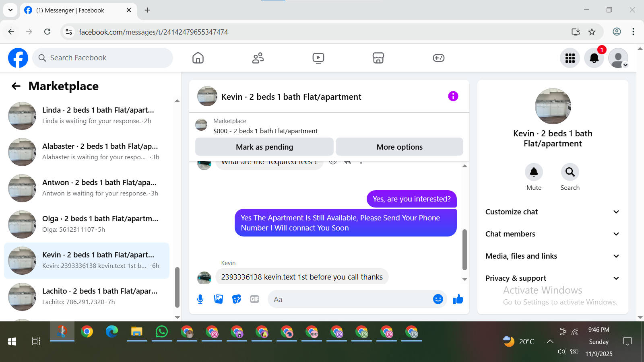This screenshot has width=644, height=362.
Task: Open the emoji picker in message box
Action: coord(438,299)
